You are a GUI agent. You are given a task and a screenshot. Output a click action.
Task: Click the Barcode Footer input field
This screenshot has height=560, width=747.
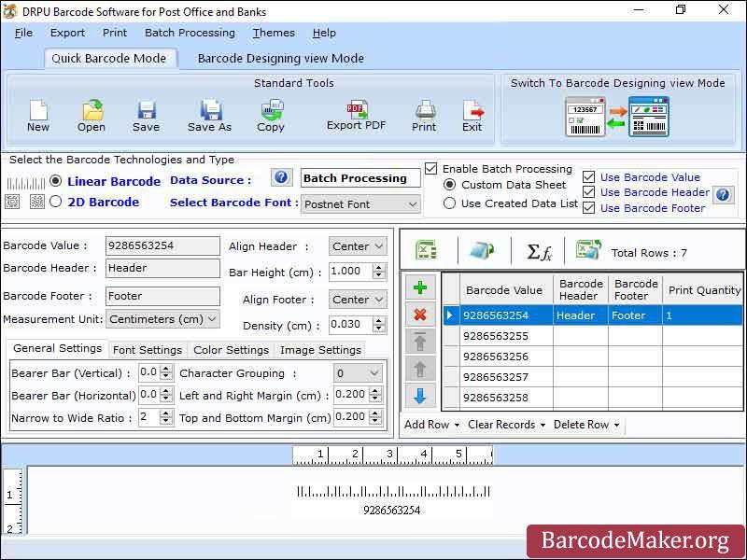[162, 296]
